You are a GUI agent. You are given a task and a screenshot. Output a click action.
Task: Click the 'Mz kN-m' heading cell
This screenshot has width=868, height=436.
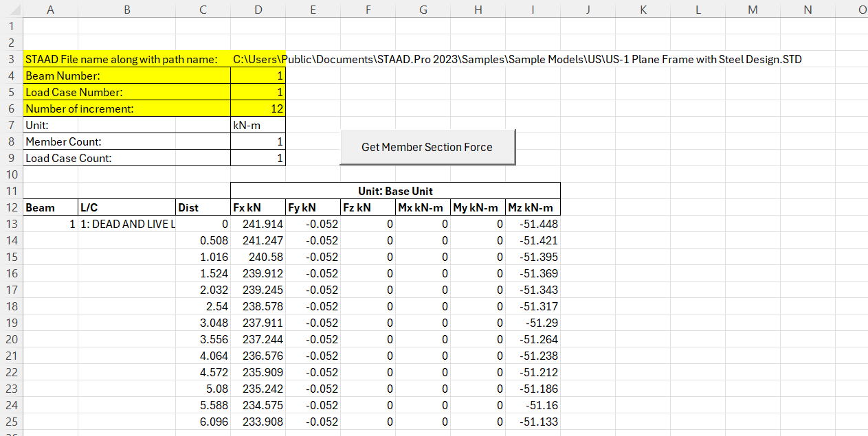click(x=533, y=207)
